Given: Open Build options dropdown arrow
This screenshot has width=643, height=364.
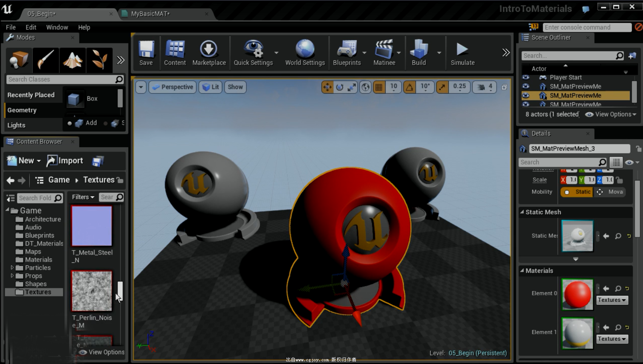Looking at the screenshot, I should pos(439,52).
